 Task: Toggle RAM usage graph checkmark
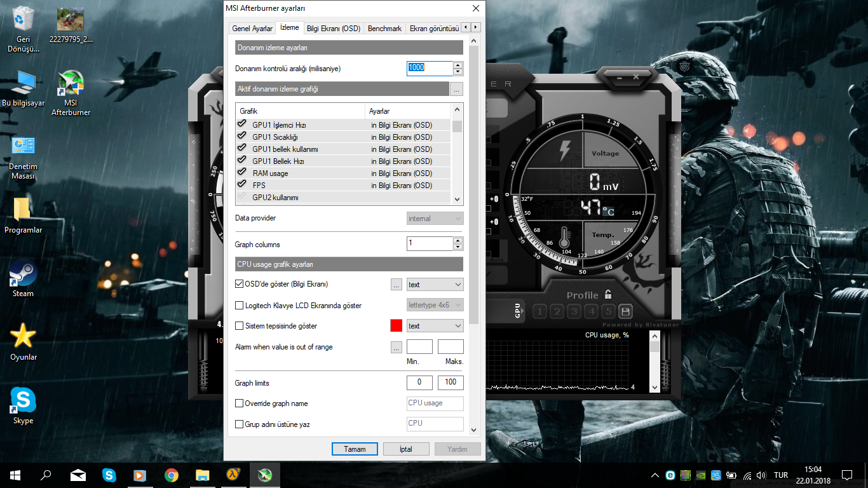point(241,173)
